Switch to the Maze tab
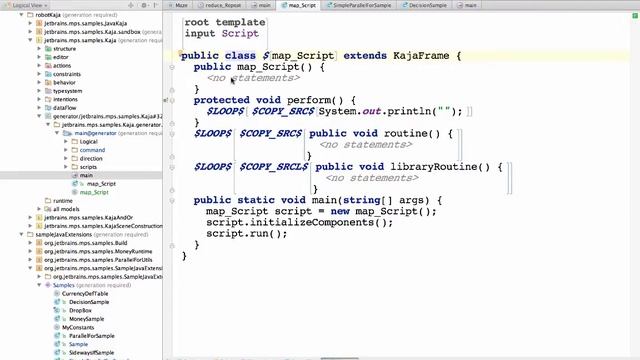The height and width of the screenshot is (360, 640). (178, 5)
